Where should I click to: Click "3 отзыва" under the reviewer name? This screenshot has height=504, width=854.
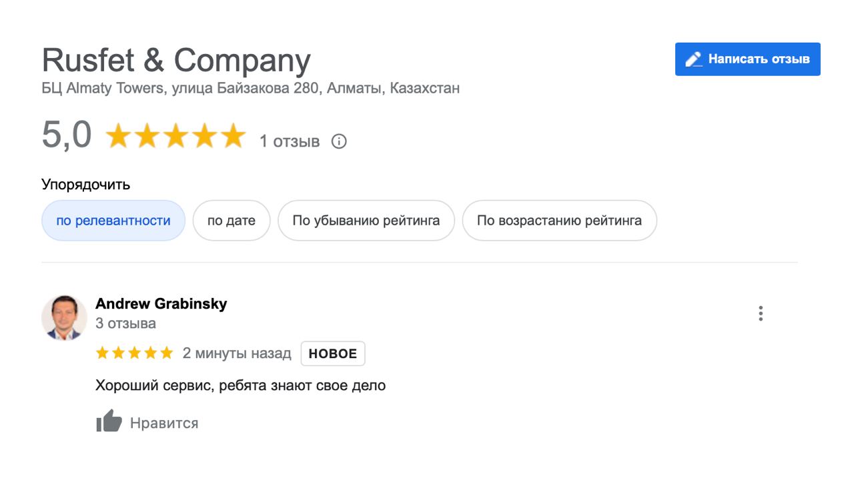click(x=125, y=324)
